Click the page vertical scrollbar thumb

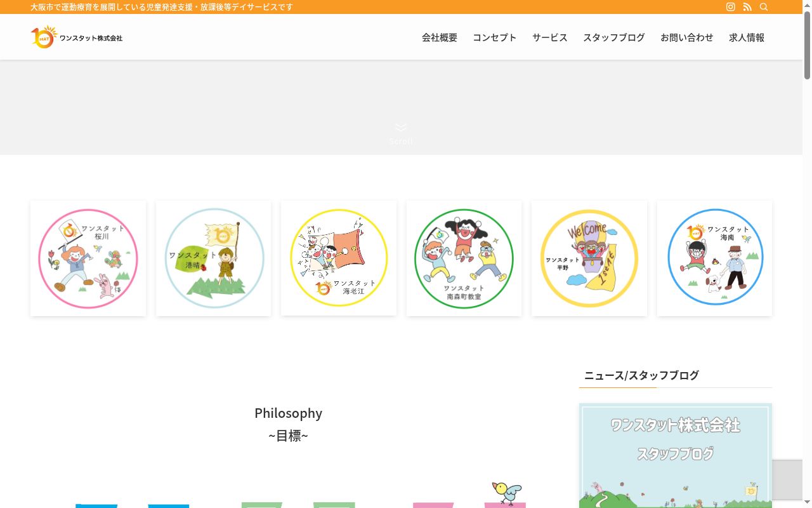807,44
